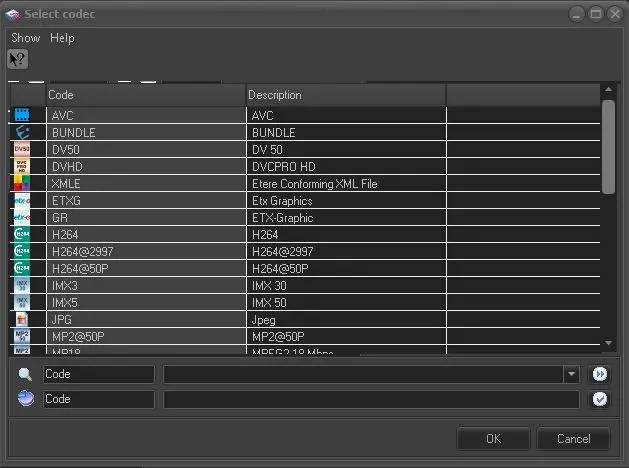Click the BUNDLE row icon
This screenshot has width=629, height=468.
[22, 132]
